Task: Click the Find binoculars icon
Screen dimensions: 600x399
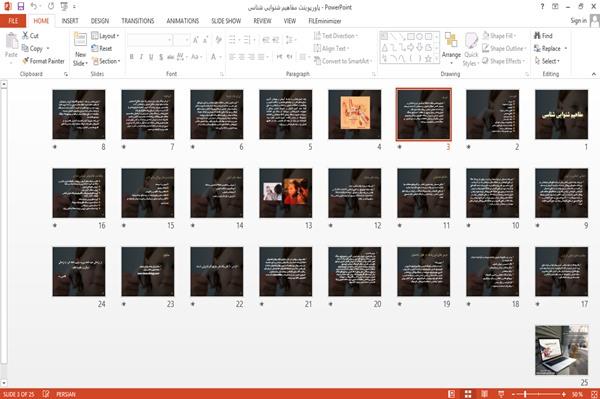Action: coord(537,36)
